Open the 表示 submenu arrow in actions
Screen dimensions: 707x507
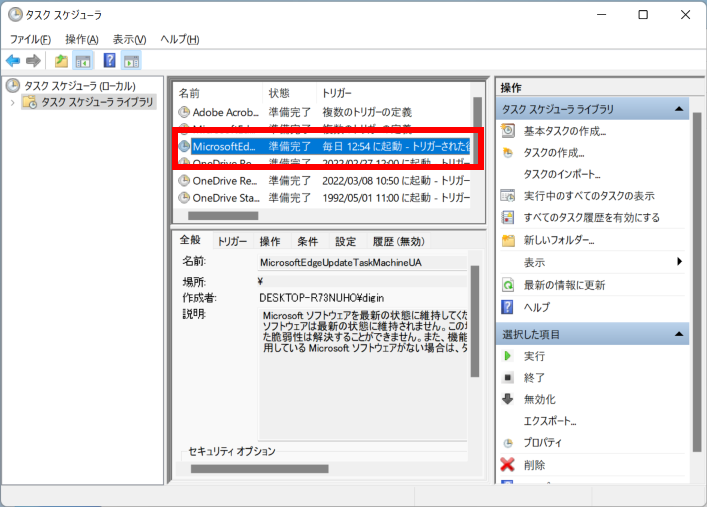[x=679, y=262]
